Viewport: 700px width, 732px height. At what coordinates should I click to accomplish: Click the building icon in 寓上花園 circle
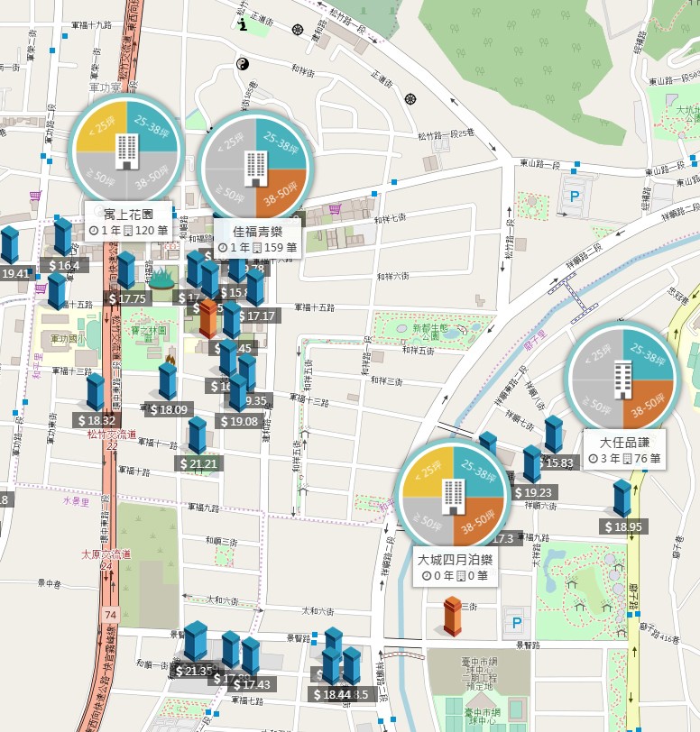(126, 151)
